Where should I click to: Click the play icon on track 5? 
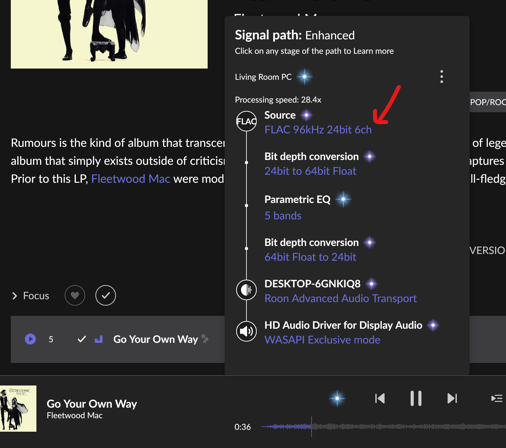[x=30, y=339]
